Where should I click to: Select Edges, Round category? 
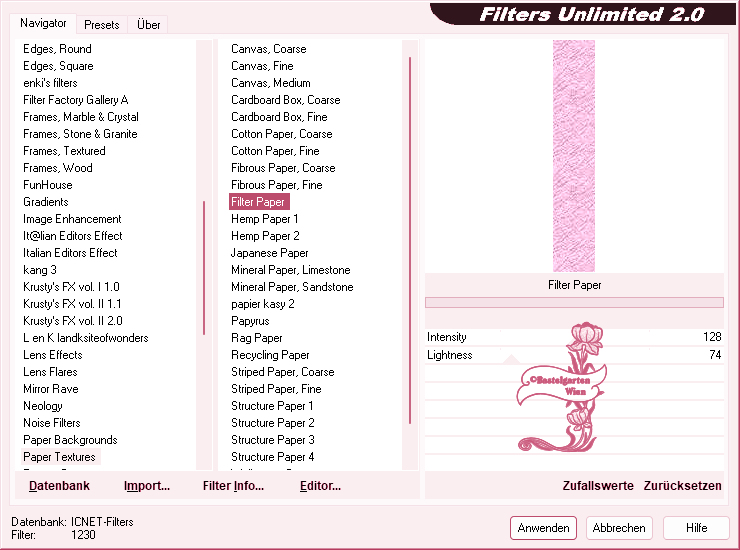point(57,49)
